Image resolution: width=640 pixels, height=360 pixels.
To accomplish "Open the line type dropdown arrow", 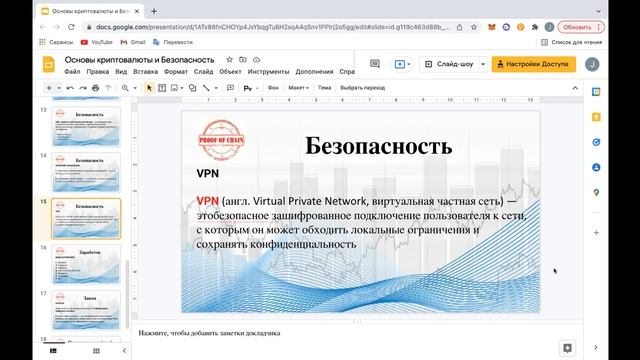I will 216,88.
